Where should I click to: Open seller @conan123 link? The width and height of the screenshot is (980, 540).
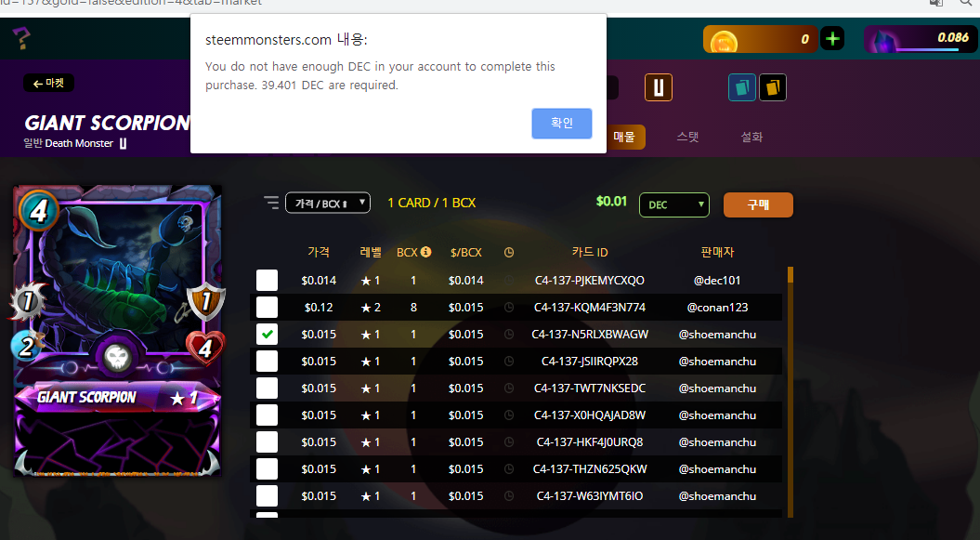tap(717, 308)
